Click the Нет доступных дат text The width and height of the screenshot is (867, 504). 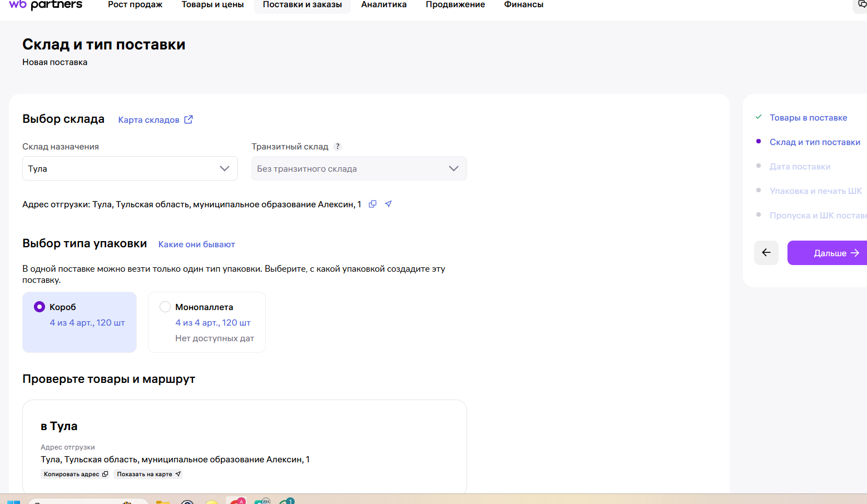215,338
